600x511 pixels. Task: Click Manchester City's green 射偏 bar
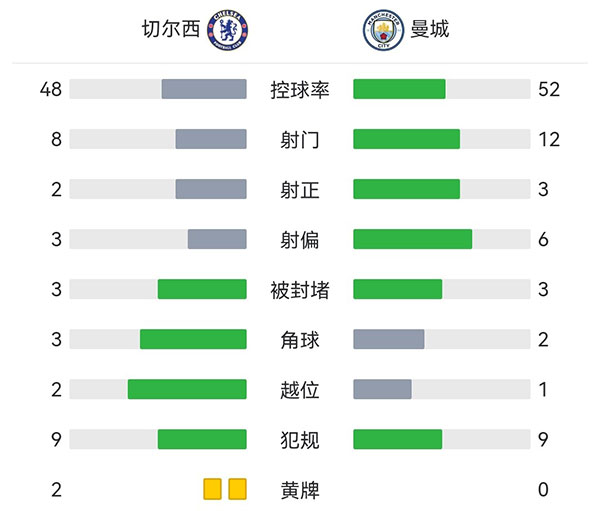coord(412,239)
